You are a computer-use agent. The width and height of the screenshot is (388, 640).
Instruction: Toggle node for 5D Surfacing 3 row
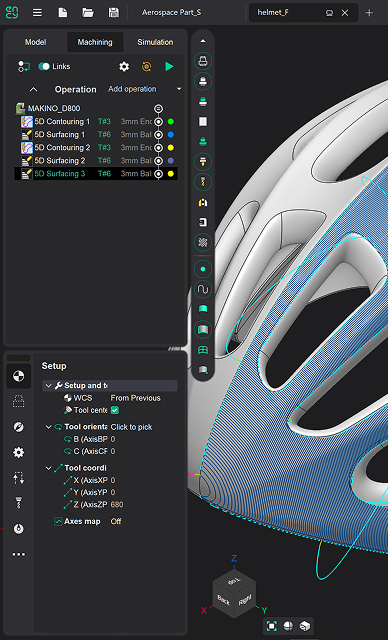158,174
